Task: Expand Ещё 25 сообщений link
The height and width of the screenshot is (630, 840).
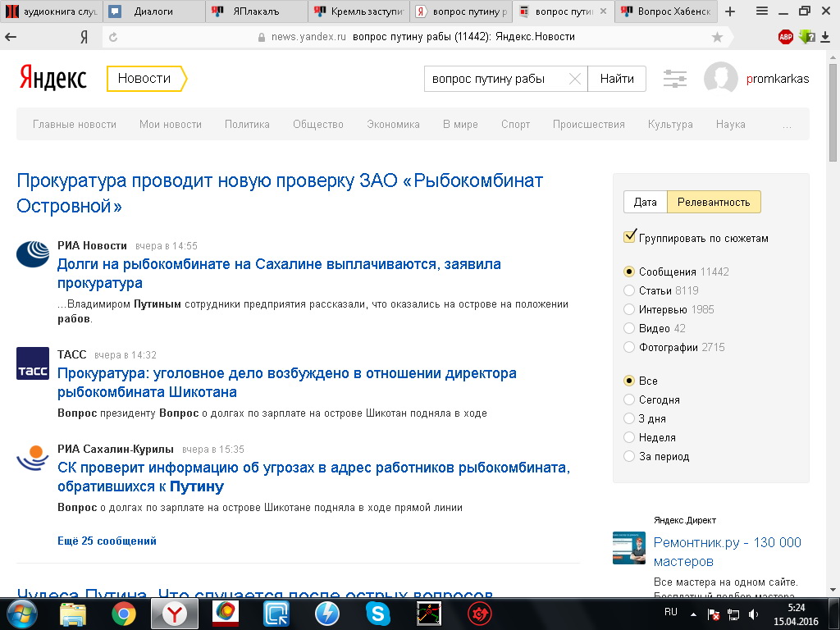Action: (107, 541)
